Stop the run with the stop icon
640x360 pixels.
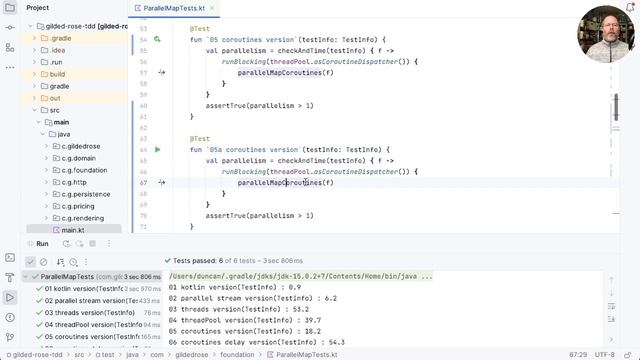coord(93,244)
